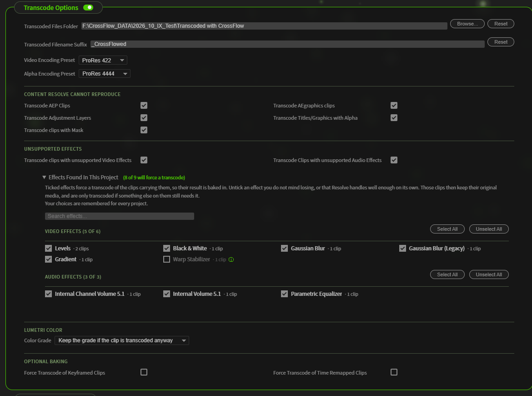Uncheck Transcode clips with Mask
This screenshot has height=396, width=532.
point(144,130)
